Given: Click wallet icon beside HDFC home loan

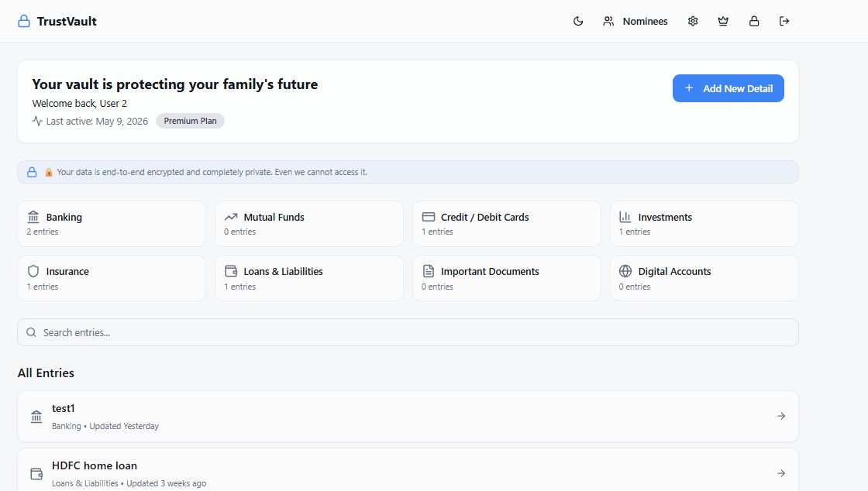Looking at the screenshot, I should pos(36,474).
